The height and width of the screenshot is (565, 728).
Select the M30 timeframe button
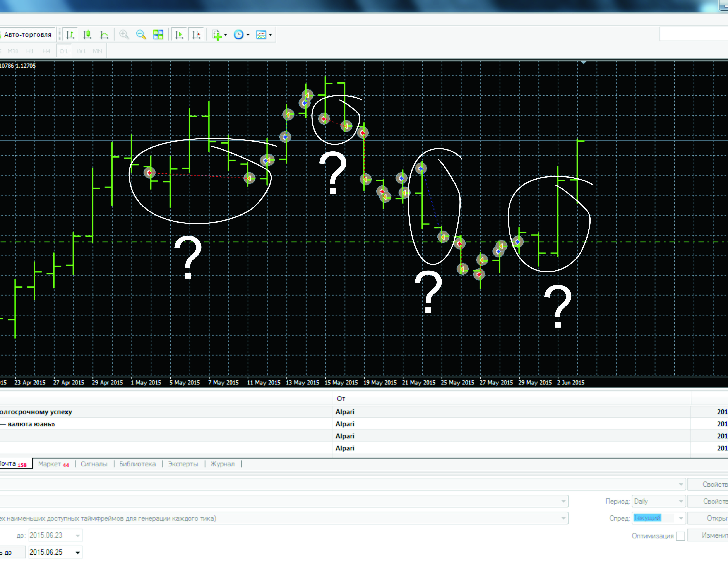coord(13,51)
